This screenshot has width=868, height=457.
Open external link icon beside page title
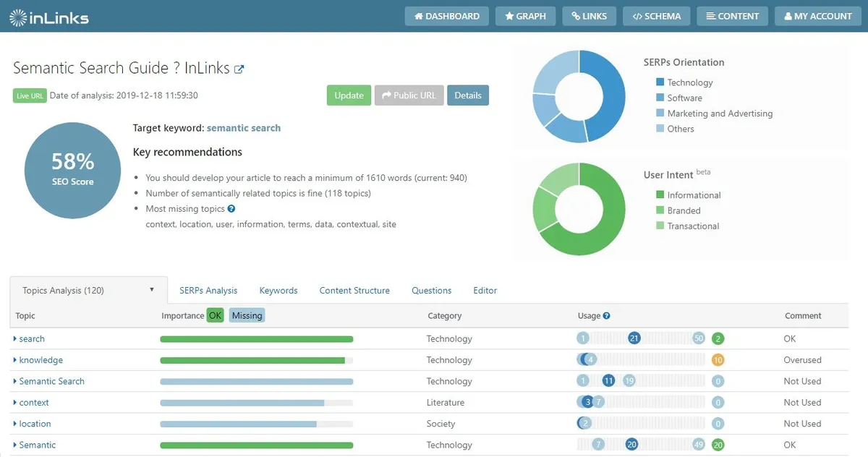239,69
